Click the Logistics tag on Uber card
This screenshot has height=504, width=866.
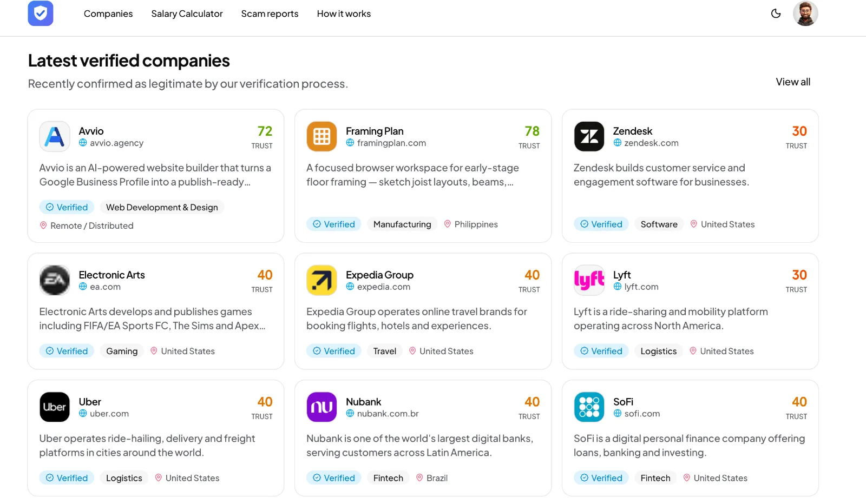click(124, 478)
